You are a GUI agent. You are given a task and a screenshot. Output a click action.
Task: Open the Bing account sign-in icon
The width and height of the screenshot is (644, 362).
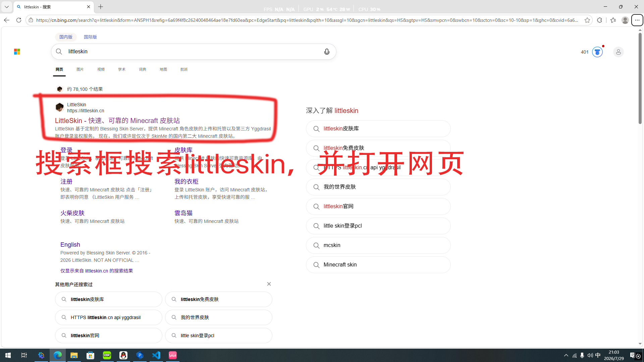(x=618, y=52)
